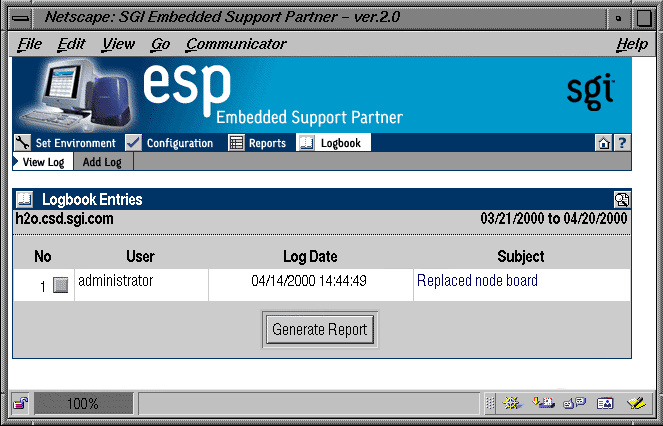Screen dimensions: 663x426
Task: Select the View Log subtab
Action: pyautogui.click(x=43, y=162)
